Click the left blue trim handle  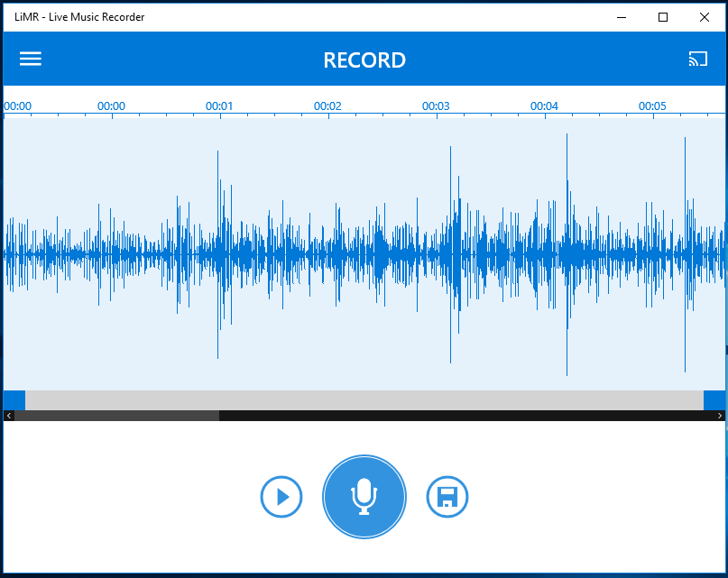14,400
